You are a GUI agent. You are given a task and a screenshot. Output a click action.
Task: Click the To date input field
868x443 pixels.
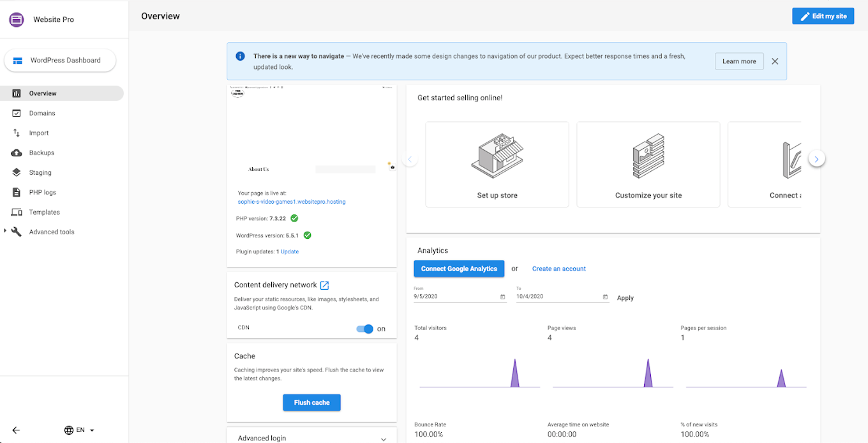tap(562, 297)
